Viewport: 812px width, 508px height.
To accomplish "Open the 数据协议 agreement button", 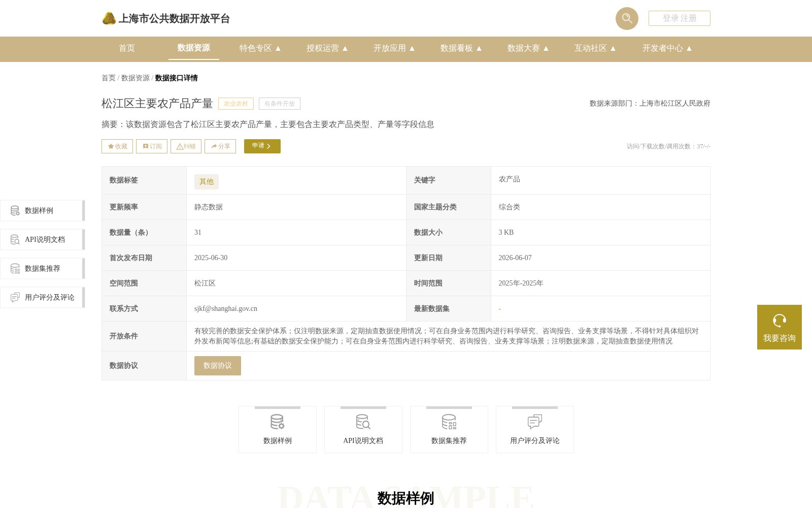I will pyautogui.click(x=218, y=366).
